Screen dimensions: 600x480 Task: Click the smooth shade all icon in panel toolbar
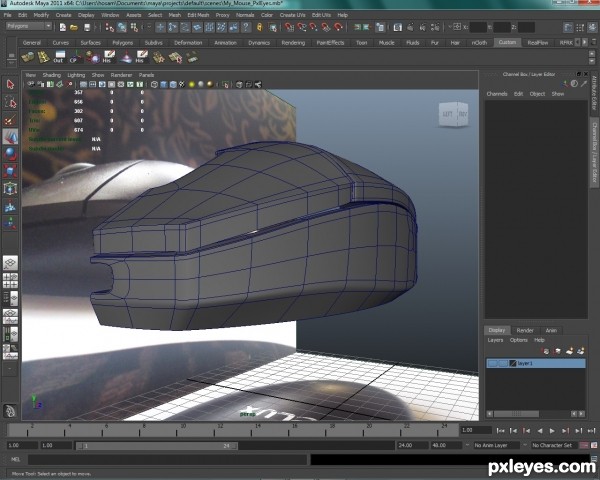click(164, 85)
